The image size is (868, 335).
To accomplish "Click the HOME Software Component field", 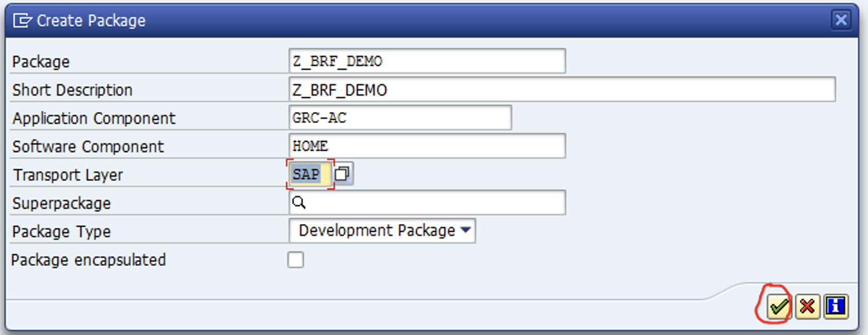I will pos(427,146).
